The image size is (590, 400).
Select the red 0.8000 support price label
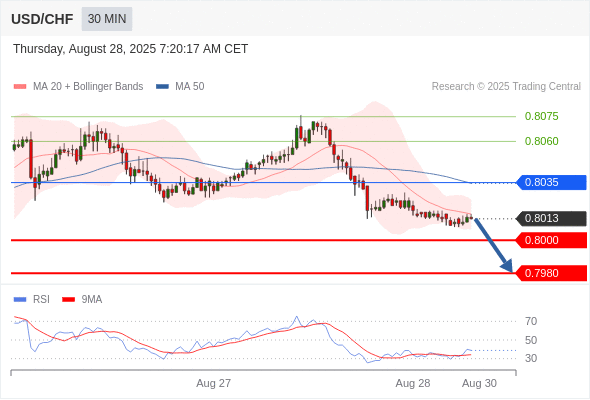552,240
